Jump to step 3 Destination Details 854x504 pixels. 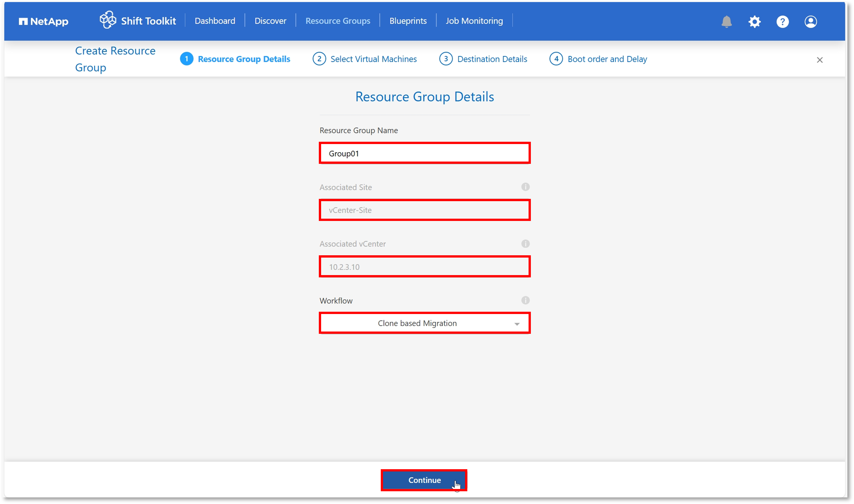tap(483, 59)
